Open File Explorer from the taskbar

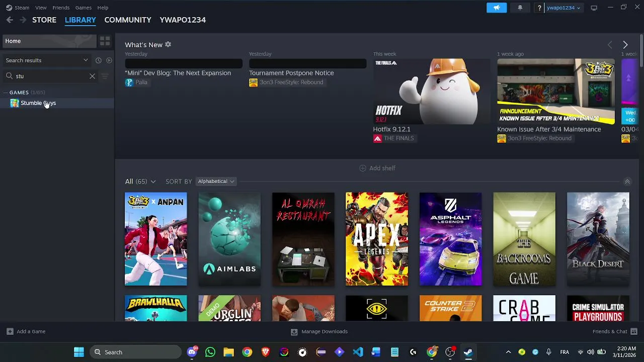coord(228,352)
